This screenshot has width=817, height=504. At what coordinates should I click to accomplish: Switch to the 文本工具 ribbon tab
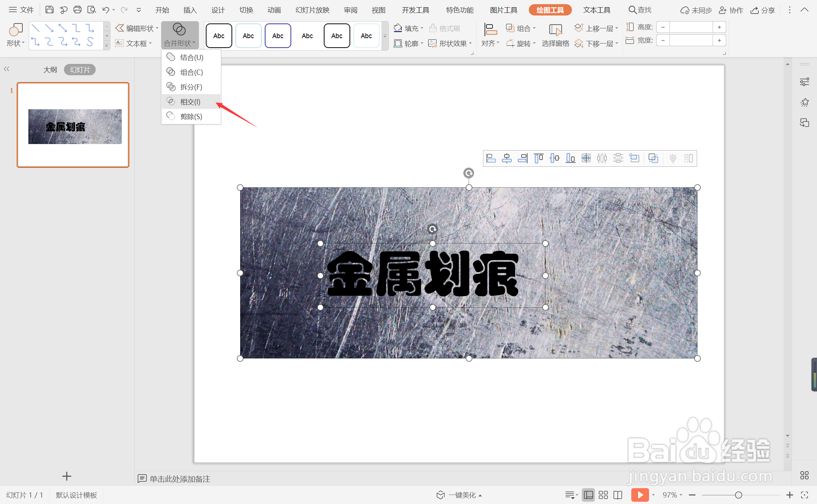(x=597, y=10)
